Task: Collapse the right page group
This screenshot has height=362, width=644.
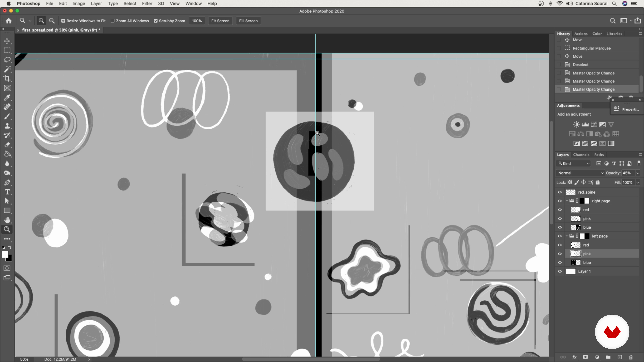Action: [567, 201]
